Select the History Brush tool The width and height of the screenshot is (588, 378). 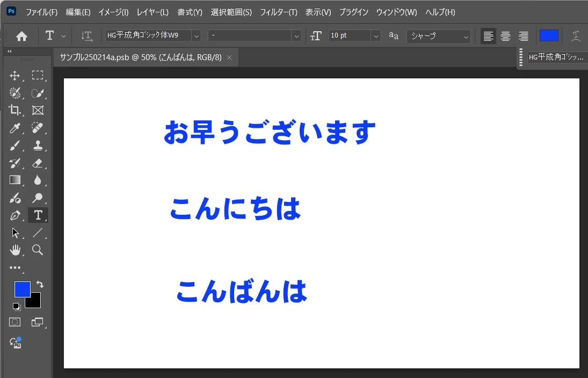click(14, 163)
